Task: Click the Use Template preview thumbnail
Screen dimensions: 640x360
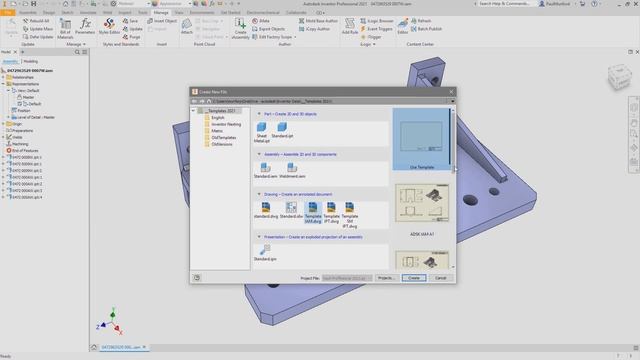Action: click(x=421, y=139)
